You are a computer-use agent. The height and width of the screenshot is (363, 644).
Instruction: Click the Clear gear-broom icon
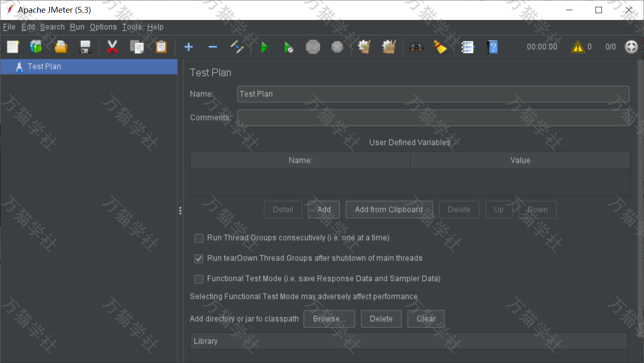pyautogui.click(x=364, y=47)
